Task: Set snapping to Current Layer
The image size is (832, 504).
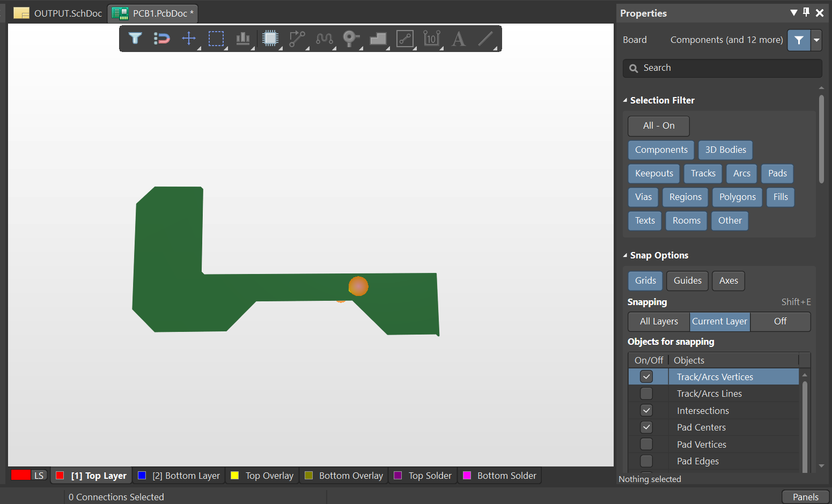Action: (720, 322)
